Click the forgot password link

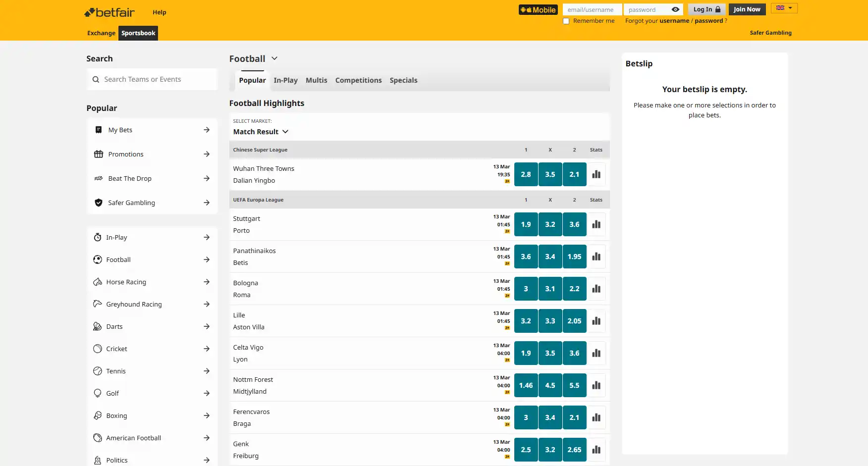pos(709,21)
